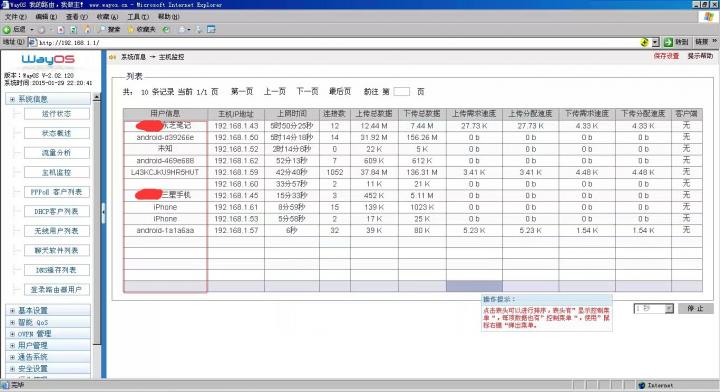Select the host android-469e688
Viewport: 720px width, 392px height.
tap(165, 161)
